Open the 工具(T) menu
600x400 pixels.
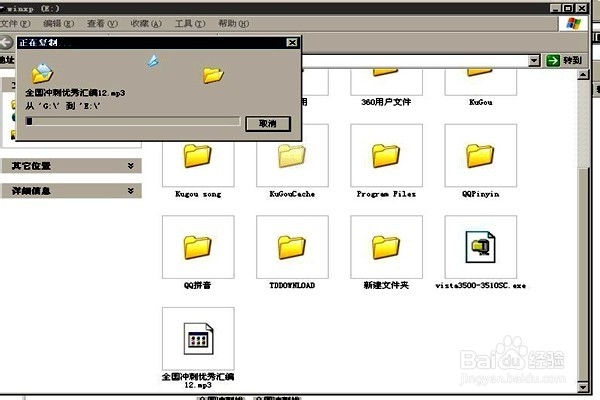(190, 24)
